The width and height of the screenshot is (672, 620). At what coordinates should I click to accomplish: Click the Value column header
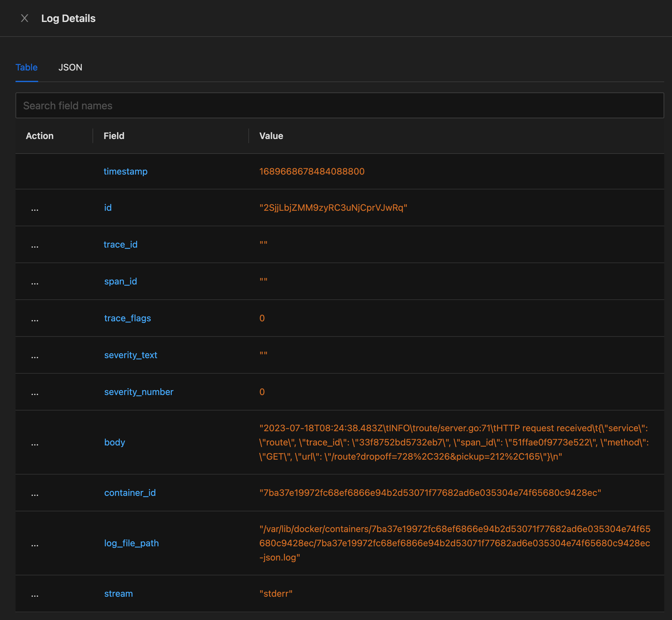271,136
